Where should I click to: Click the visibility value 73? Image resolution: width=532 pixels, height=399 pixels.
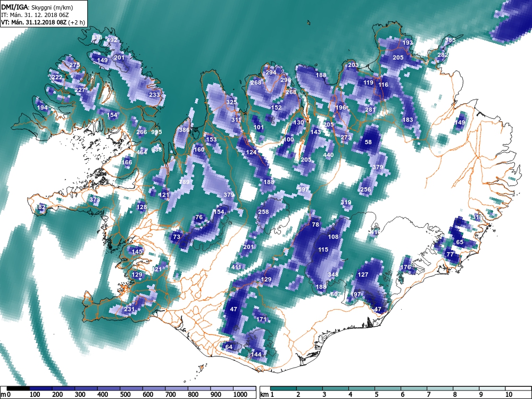pyautogui.click(x=177, y=237)
